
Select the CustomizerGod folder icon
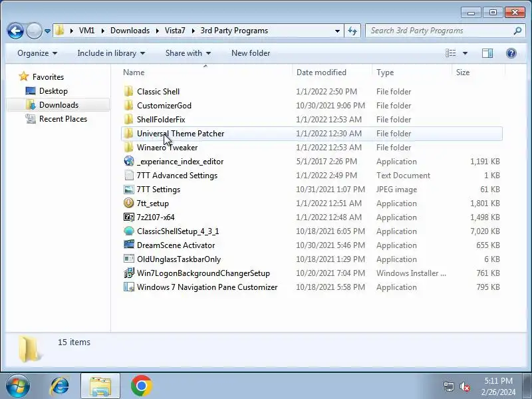128,105
